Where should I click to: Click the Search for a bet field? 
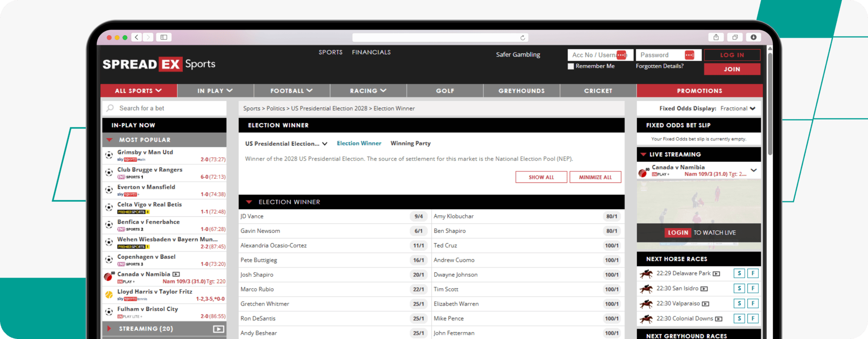point(164,108)
